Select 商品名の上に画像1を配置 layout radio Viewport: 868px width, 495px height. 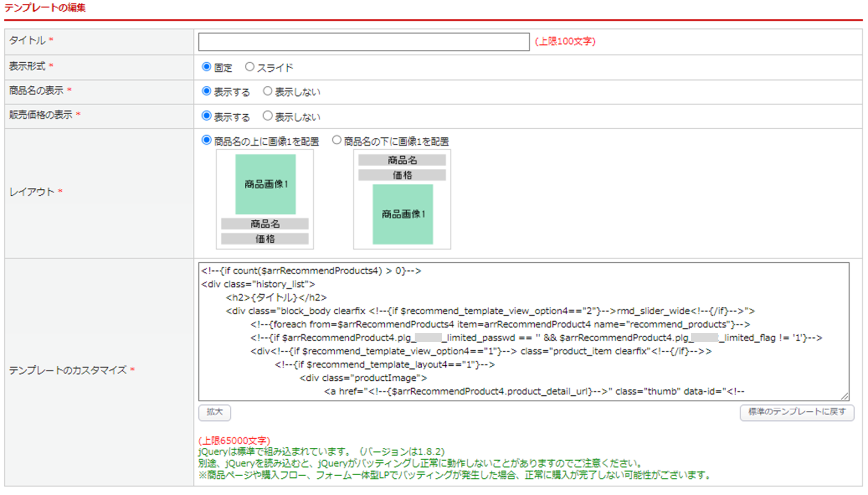point(206,141)
